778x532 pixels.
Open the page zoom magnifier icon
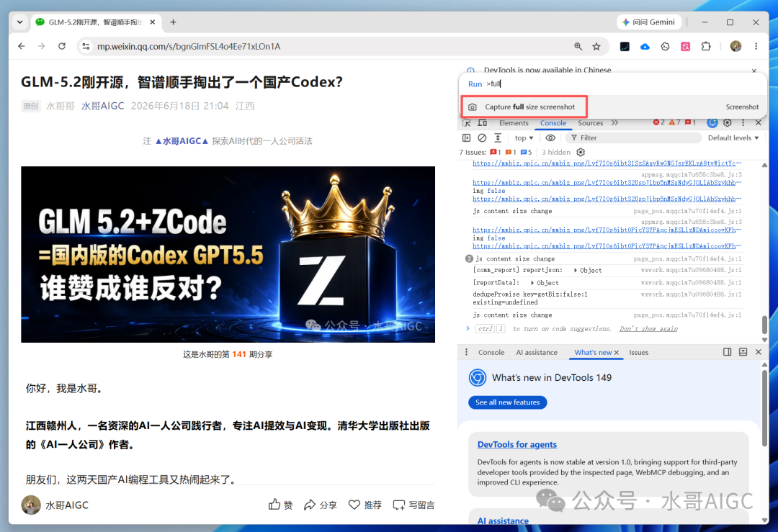[x=578, y=46]
